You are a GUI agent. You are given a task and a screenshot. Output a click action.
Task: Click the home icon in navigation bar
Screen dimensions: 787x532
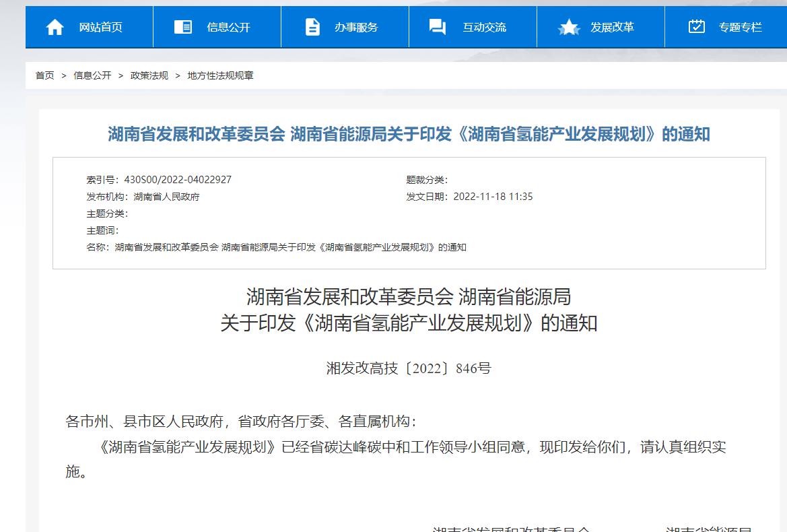point(55,27)
